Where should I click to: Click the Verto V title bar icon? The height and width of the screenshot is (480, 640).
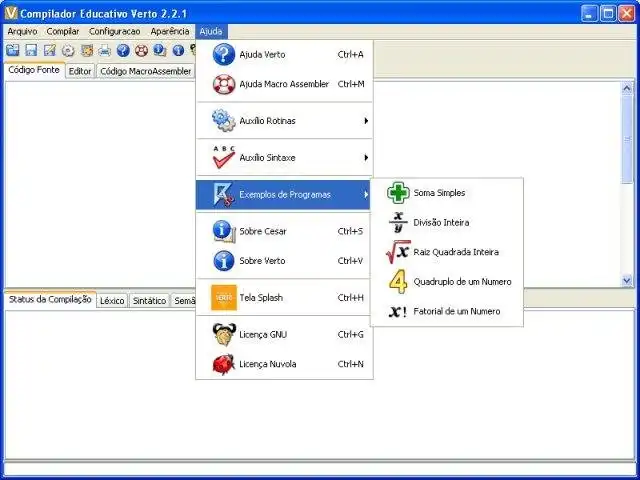(11, 13)
